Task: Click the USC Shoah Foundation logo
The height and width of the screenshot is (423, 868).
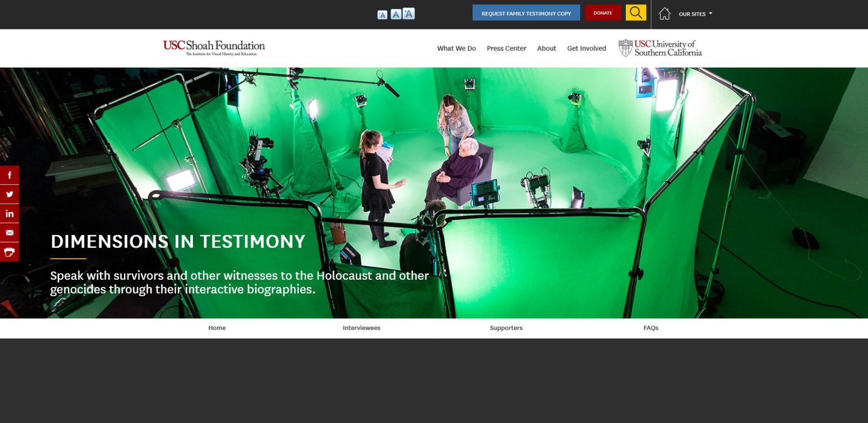Action: tap(214, 48)
